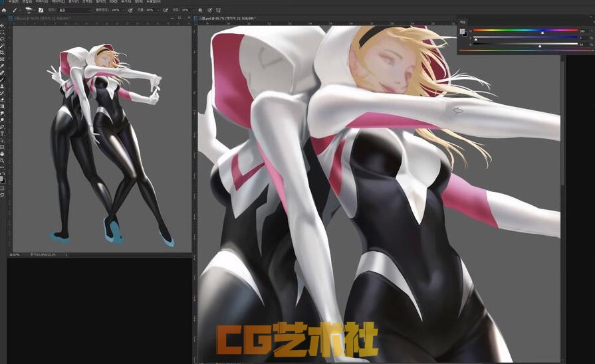Screen dimensions: 595x364
Task: Select the Zoom tool
Action: point(2,160)
